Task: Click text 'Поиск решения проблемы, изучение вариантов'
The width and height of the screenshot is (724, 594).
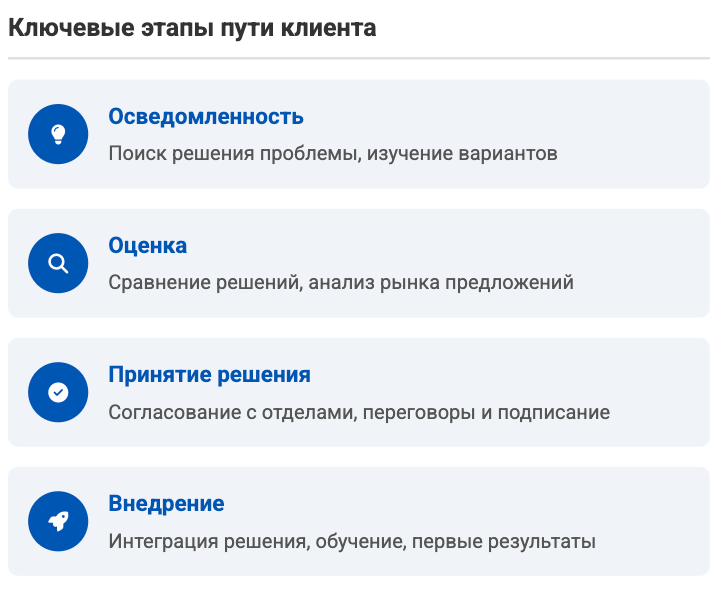Action: tap(333, 153)
